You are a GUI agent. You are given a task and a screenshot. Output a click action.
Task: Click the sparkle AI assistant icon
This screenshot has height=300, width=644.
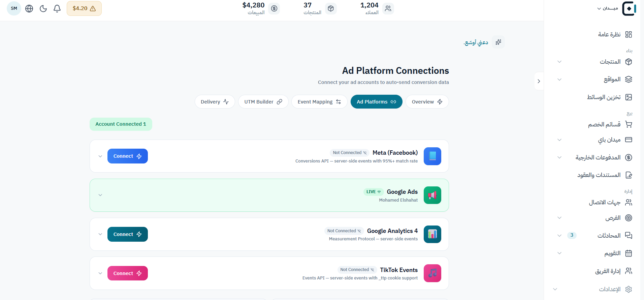(498, 42)
